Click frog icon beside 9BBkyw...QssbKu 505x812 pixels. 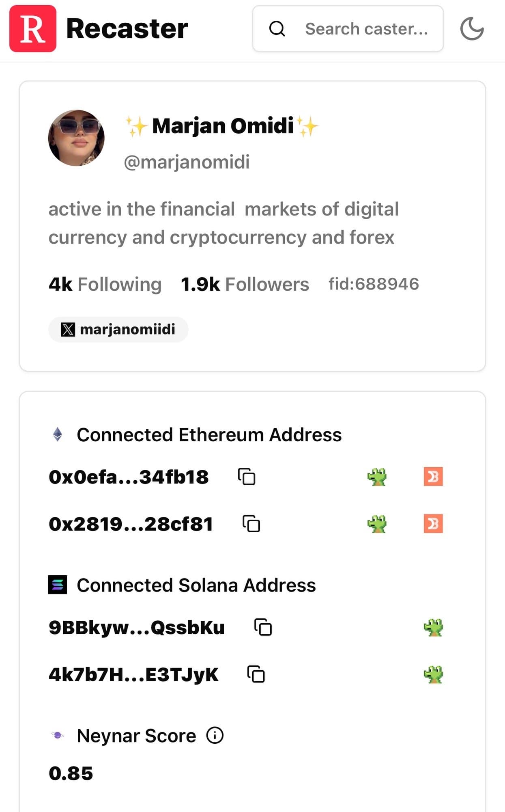433,627
